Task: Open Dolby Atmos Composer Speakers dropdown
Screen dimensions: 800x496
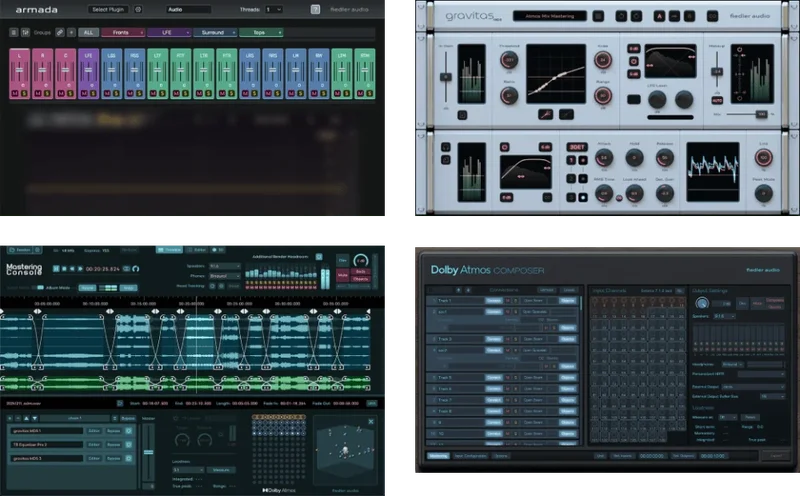Action: pos(724,316)
